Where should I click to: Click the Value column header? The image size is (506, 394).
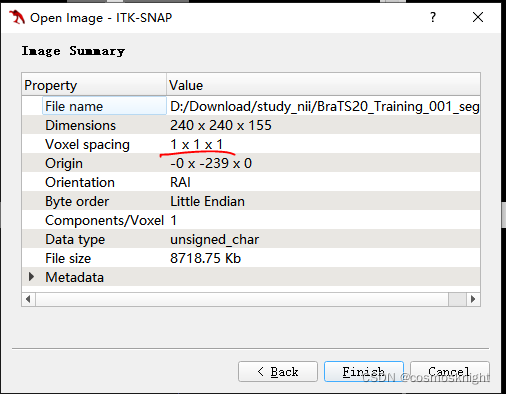point(323,85)
